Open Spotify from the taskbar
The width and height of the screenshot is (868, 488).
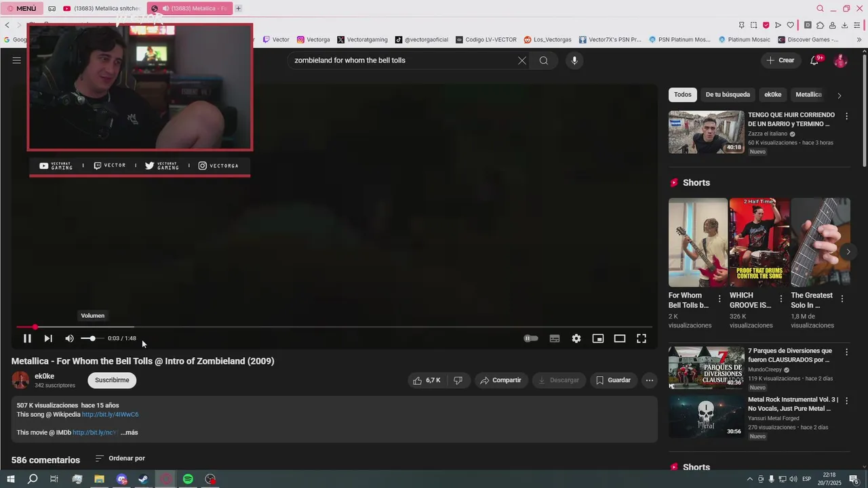pos(188,479)
